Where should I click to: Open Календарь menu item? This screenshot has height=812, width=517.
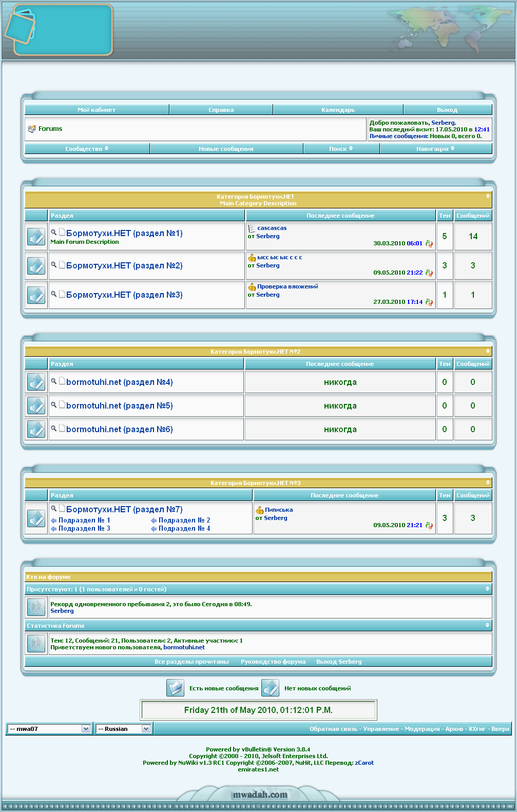[x=338, y=110]
